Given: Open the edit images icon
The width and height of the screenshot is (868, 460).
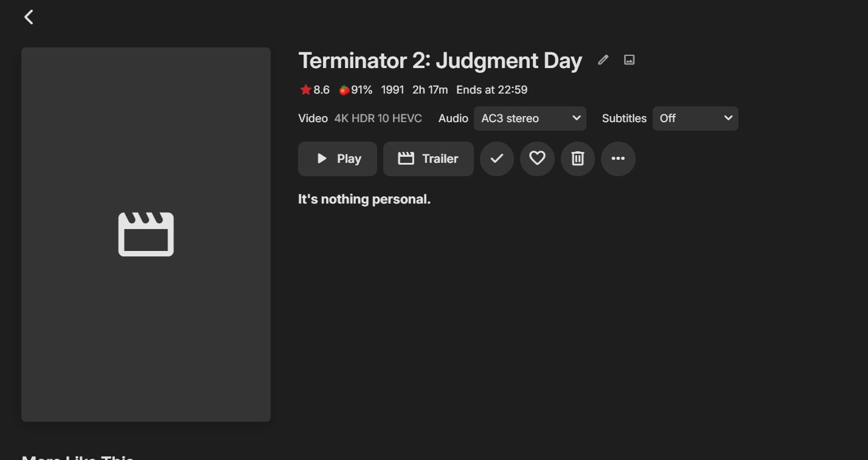Looking at the screenshot, I should (630, 60).
